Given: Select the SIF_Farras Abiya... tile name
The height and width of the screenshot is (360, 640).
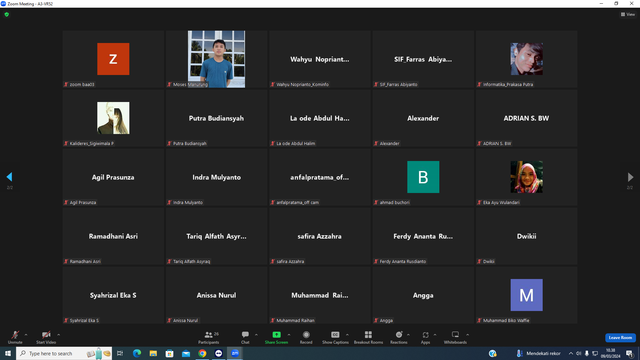Looking at the screenshot, I should (x=423, y=59).
